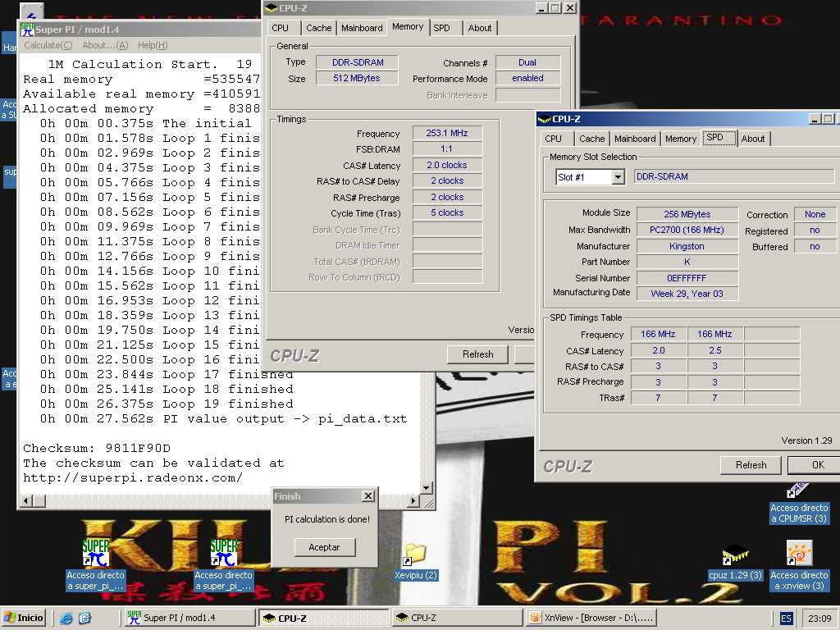Click the CPU-Z Memory window title icon
This screenshot has height=630, width=840.
click(271, 8)
